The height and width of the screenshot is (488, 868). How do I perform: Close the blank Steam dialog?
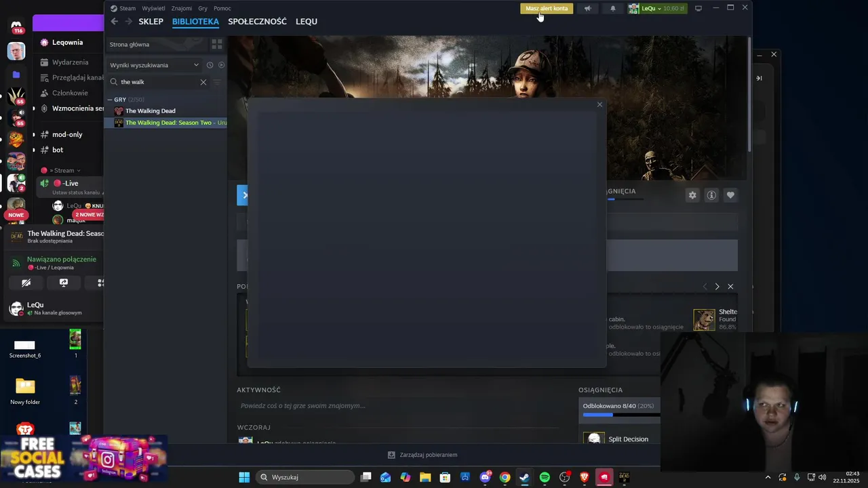[x=599, y=104]
